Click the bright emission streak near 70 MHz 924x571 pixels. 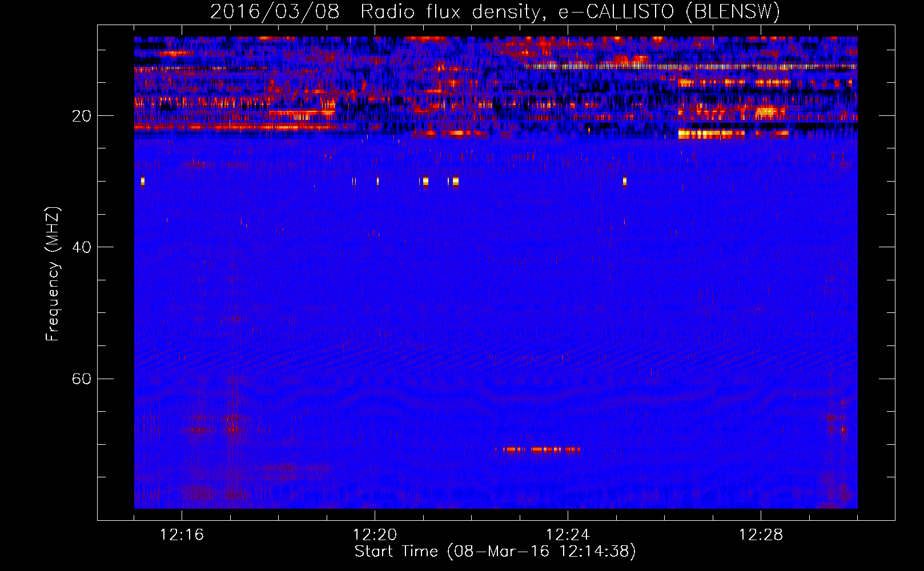coord(541,450)
